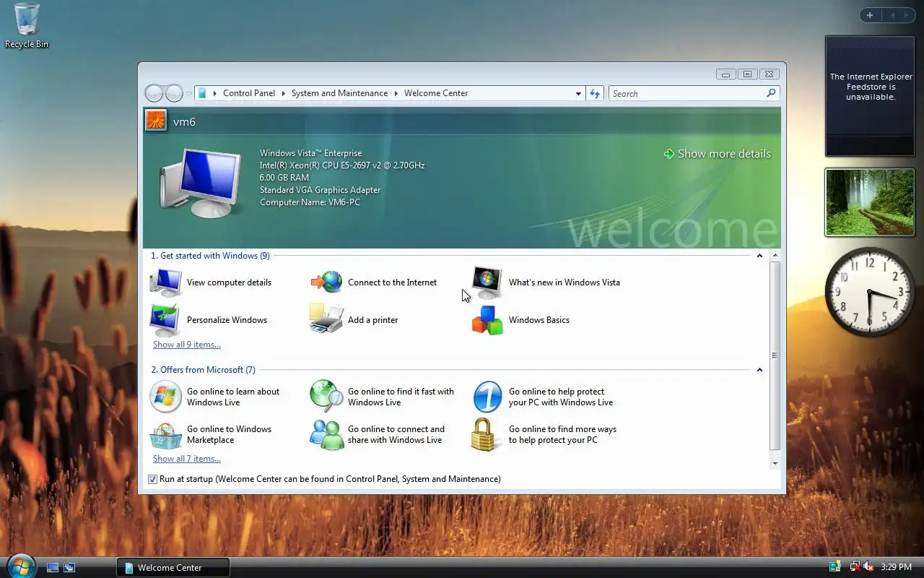Click the vm6 user account picture
The image size is (924, 578).
coord(156,120)
